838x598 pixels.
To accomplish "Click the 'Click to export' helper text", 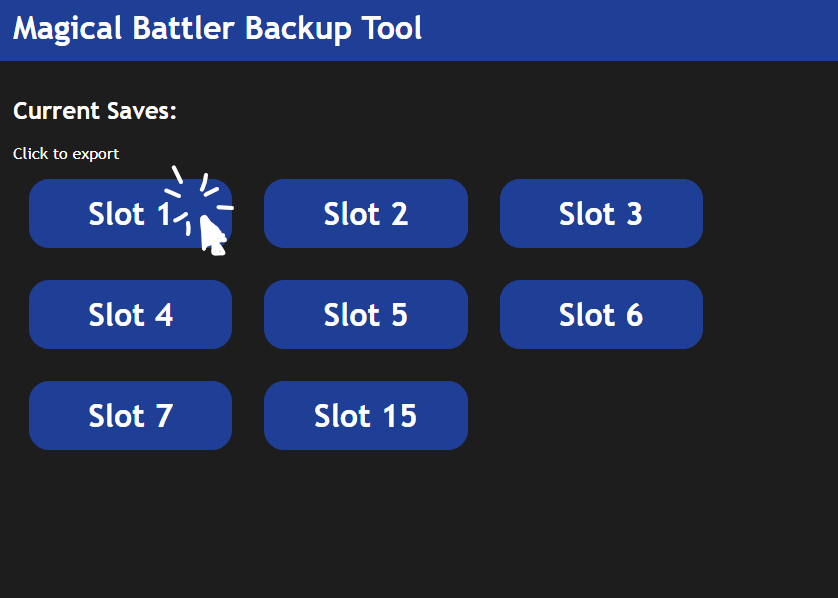I will point(66,153).
